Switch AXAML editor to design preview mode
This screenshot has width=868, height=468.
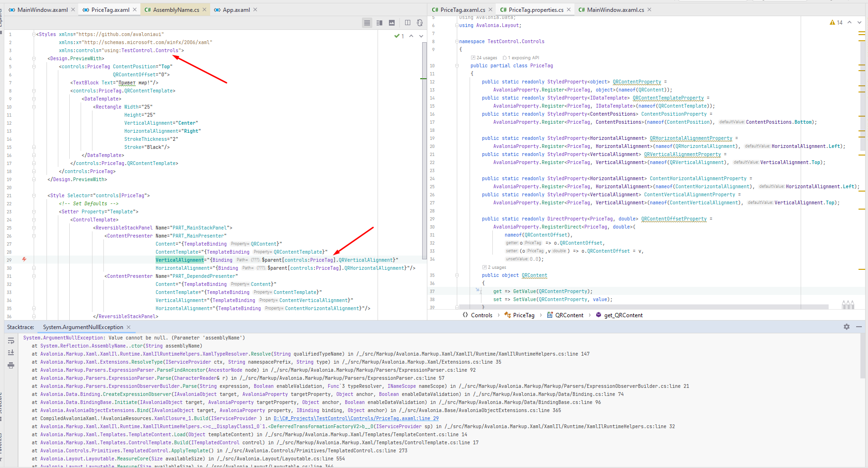click(392, 22)
